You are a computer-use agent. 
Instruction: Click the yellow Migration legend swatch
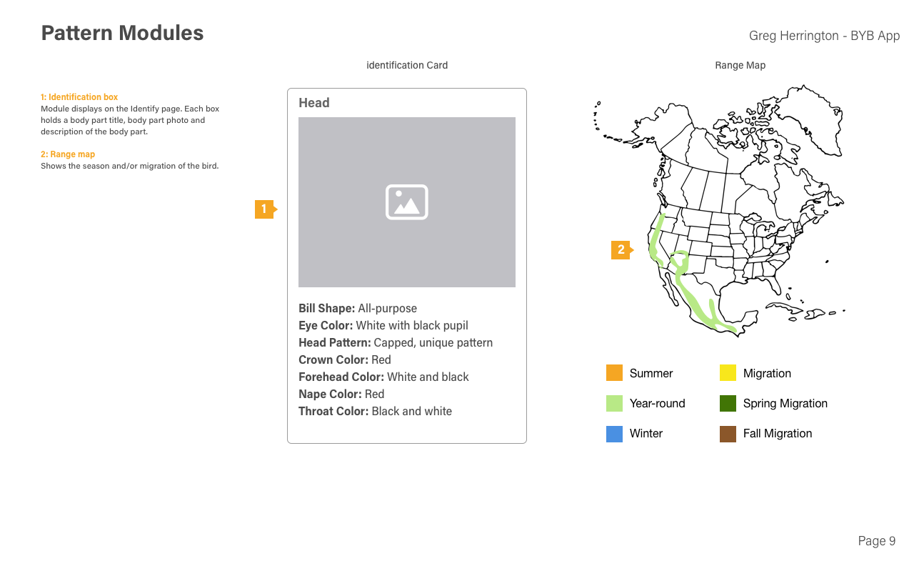pyautogui.click(x=728, y=373)
